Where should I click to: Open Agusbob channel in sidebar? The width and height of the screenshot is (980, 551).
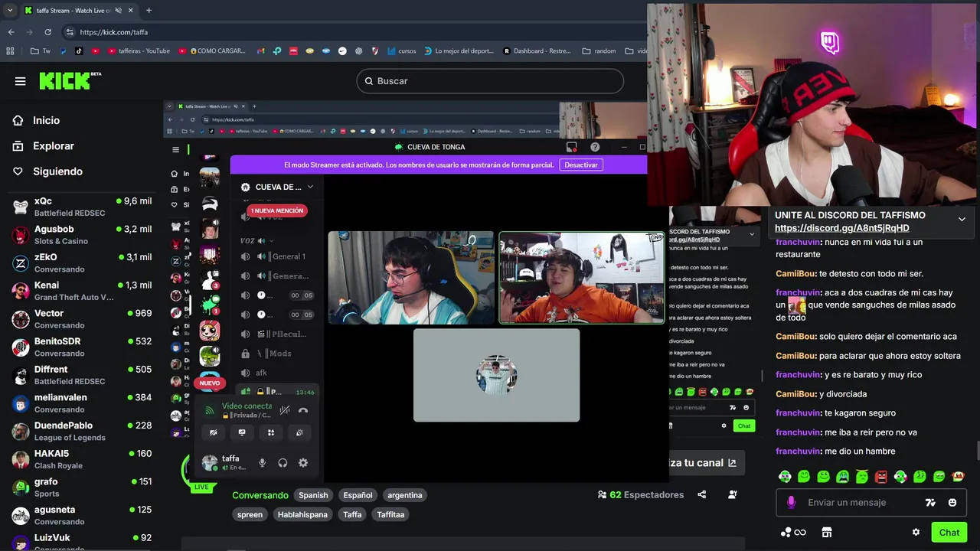[x=82, y=235]
